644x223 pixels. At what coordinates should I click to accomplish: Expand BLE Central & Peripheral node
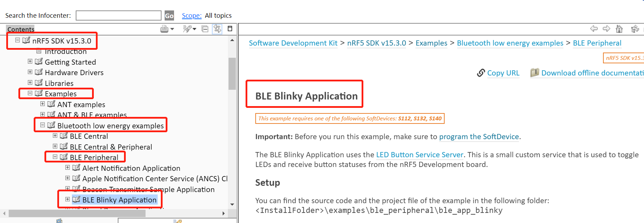(55, 146)
